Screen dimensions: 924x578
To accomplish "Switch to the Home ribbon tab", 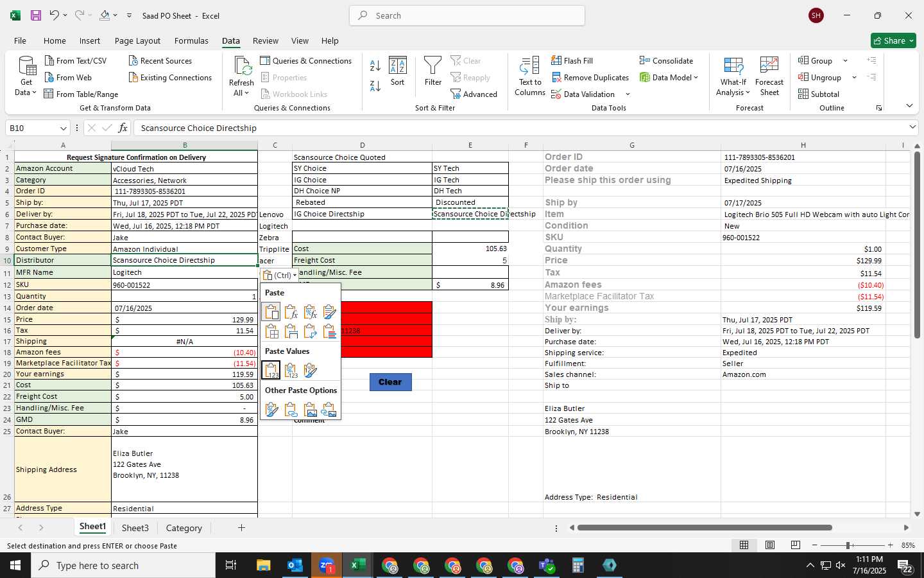I will click(55, 40).
